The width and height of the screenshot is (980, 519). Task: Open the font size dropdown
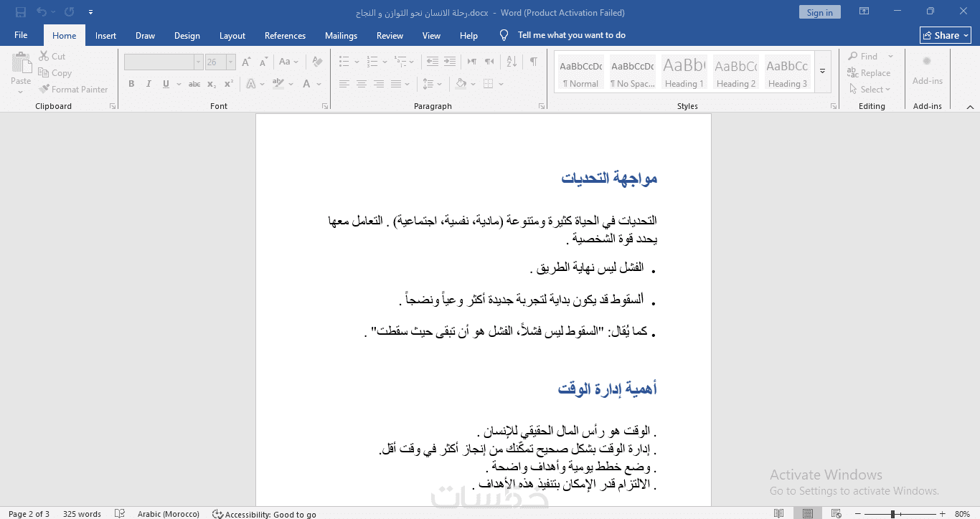tap(230, 62)
